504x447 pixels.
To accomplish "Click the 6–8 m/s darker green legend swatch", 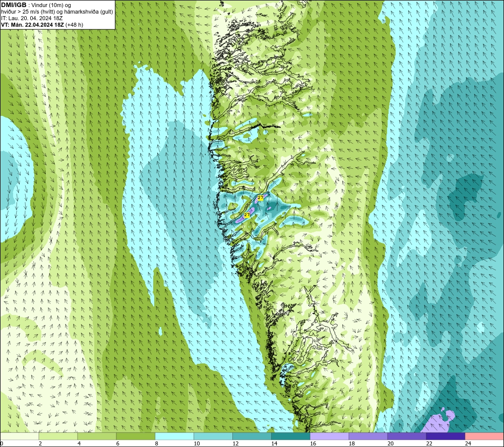I will coord(136,436).
